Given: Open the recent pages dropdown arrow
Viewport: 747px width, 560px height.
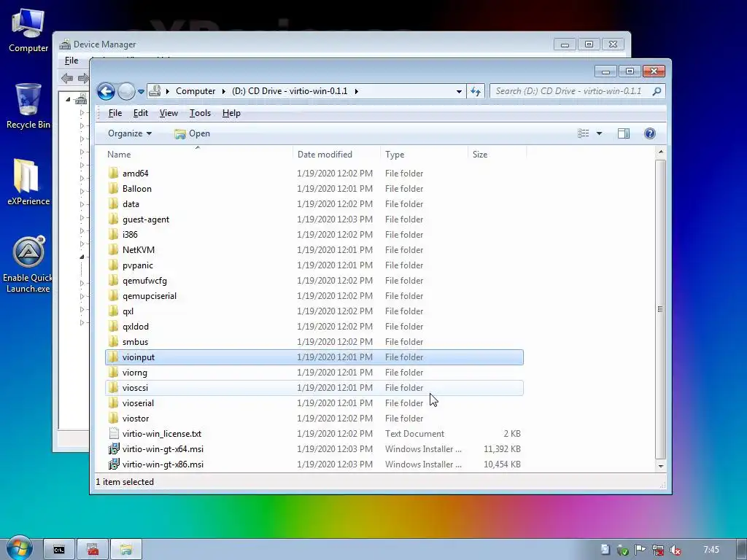Looking at the screenshot, I should coord(141,91).
